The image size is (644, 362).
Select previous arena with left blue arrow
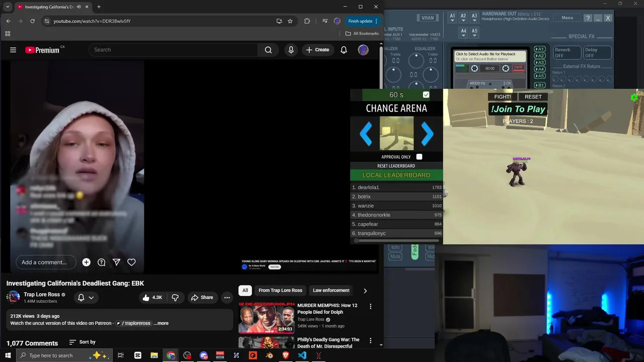[366, 134]
